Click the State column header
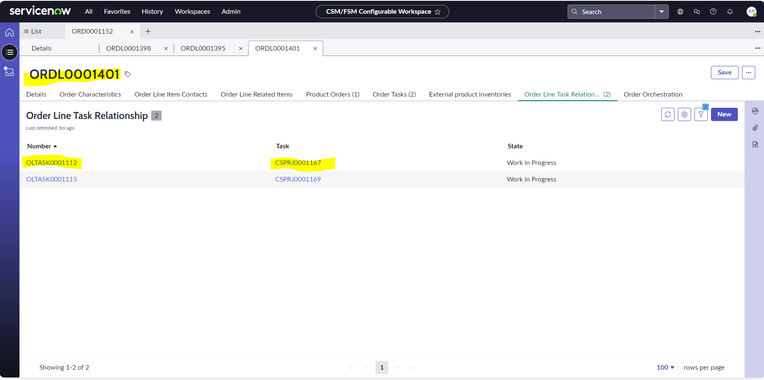The width and height of the screenshot is (764, 380). click(x=515, y=146)
